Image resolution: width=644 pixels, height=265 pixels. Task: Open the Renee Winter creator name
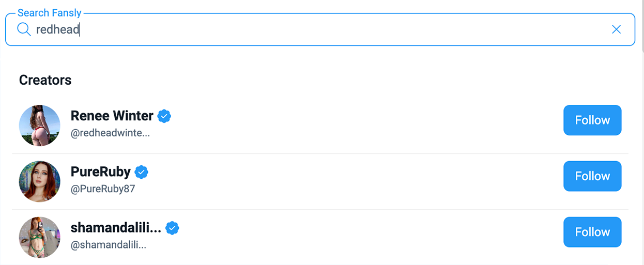(x=112, y=116)
